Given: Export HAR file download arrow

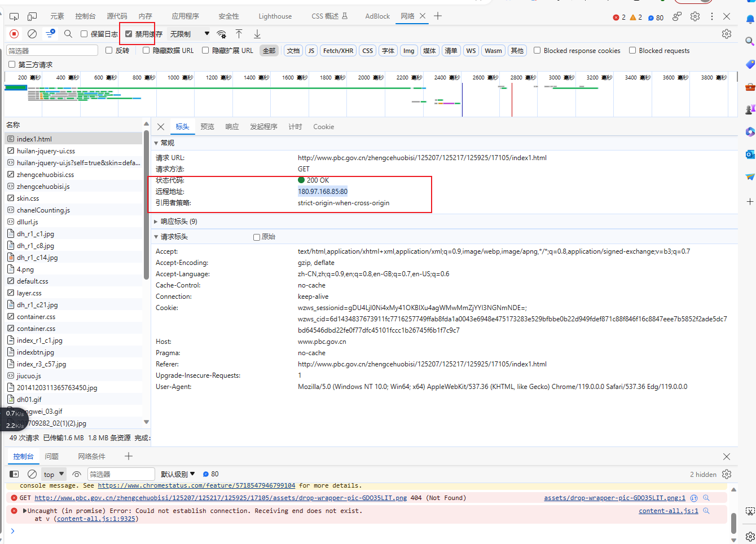Looking at the screenshot, I should coord(257,34).
